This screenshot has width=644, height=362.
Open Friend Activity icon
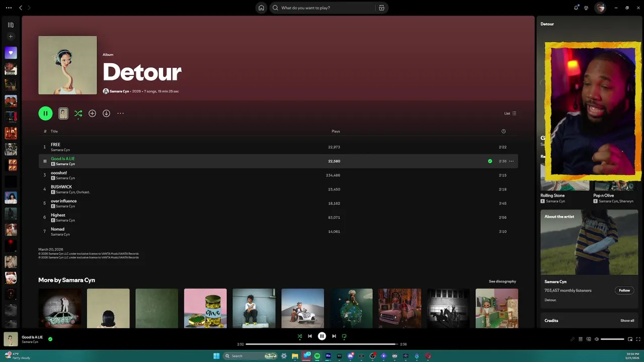pos(586,8)
